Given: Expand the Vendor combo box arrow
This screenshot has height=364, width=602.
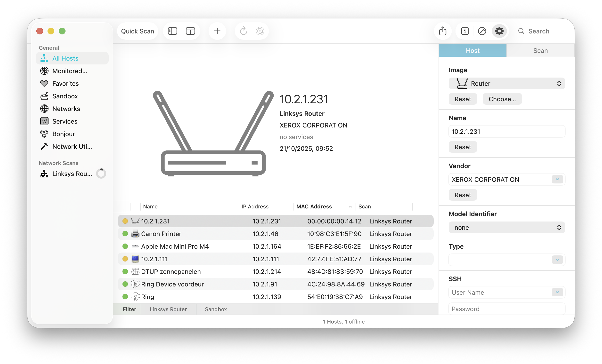Looking at the screenshot, I should point(557,179).
